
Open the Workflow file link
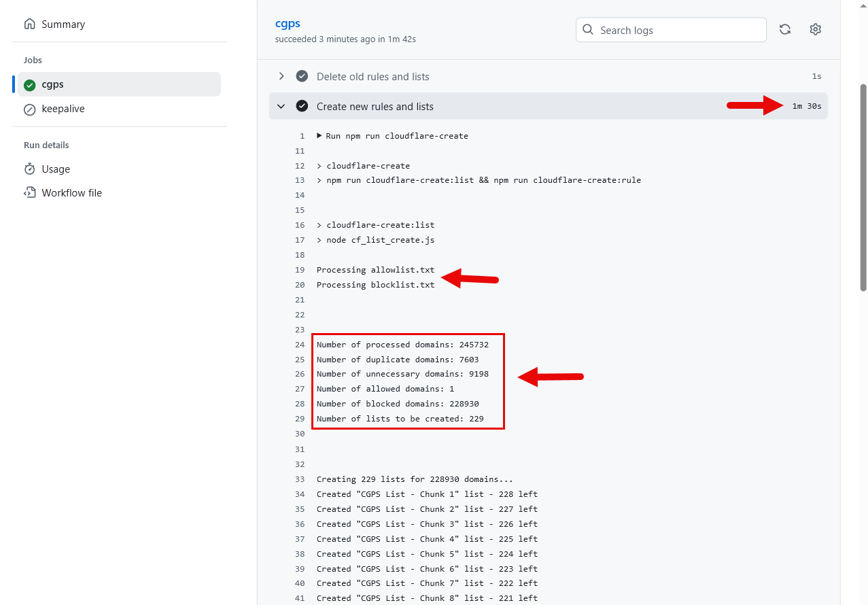[71, 193]
